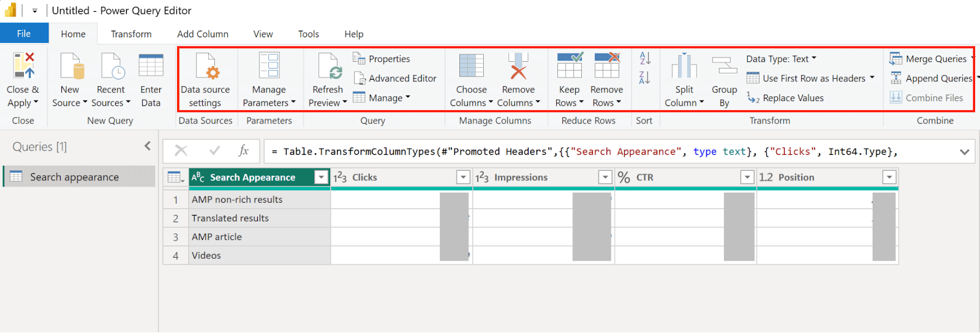Click the Power BI logo icon
980x333 pixels.
click(10, 10)
